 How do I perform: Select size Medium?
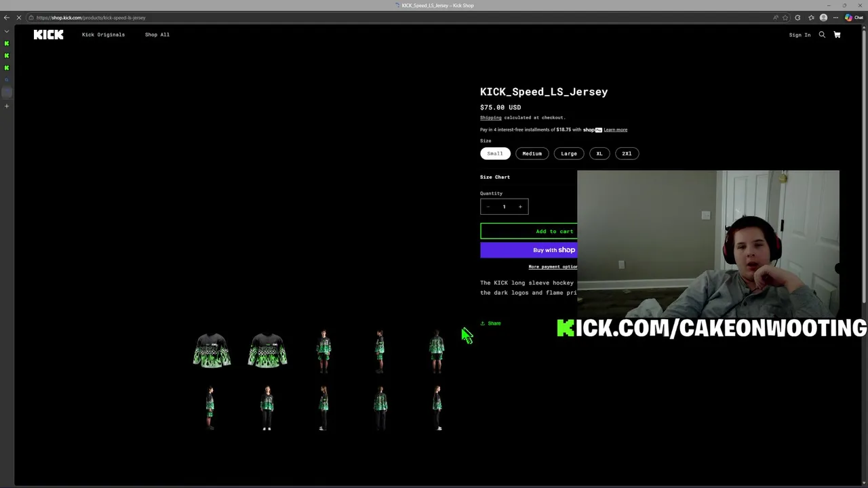[x=532, y=153]
